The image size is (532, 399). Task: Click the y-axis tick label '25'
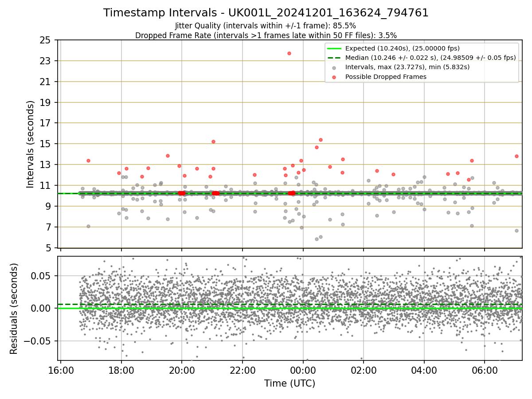46,40
